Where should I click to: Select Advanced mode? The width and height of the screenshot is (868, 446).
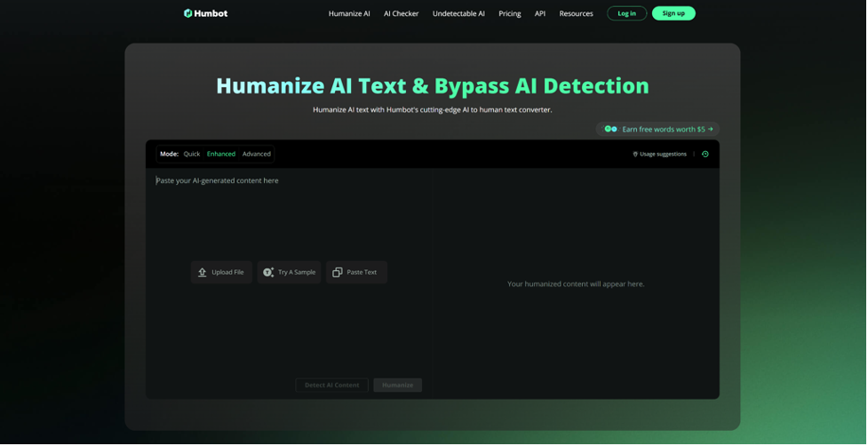[x=256, y=154]
